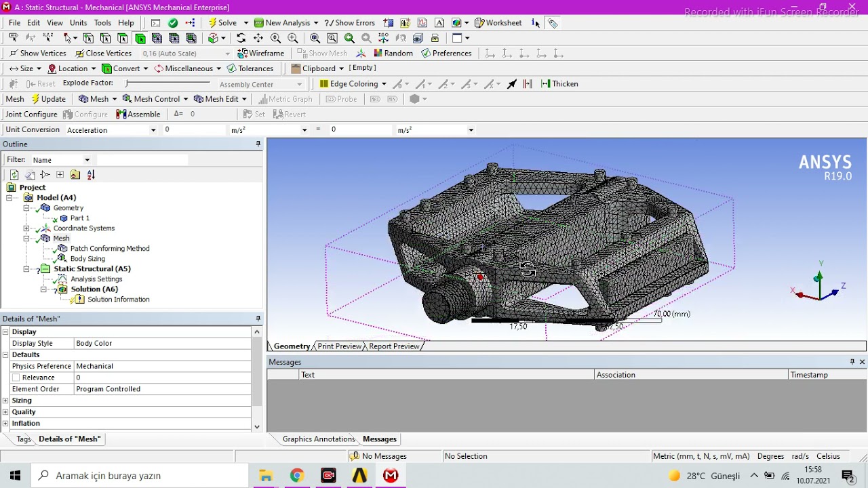
Task: Click the refresh icon in Outline toolbar
Action: [14, 175]
